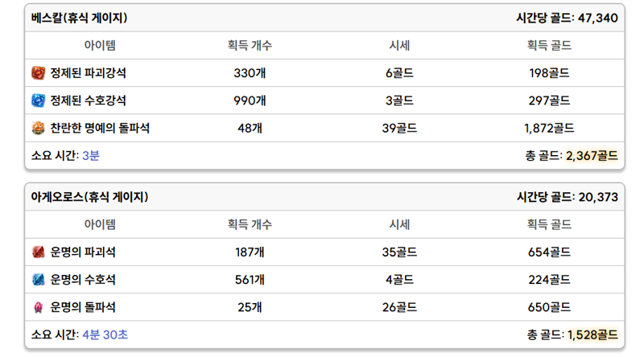Select the 운명의 파괴석 row label
Image resolution: width=644 pixels, height=357 pixels.
click(x=83, y=252)
